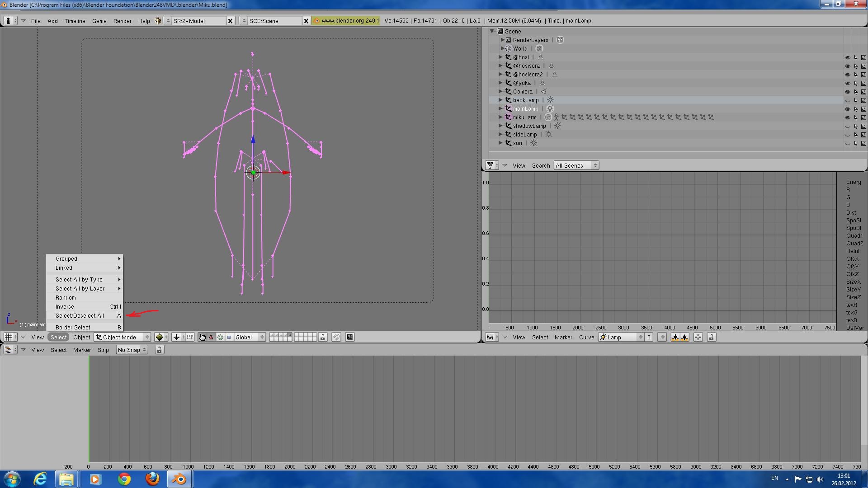The height and width of the screenshot is (488, 868).
Task: Open Firefox from the Windows taskbar
Action: (x=152, y=479)
